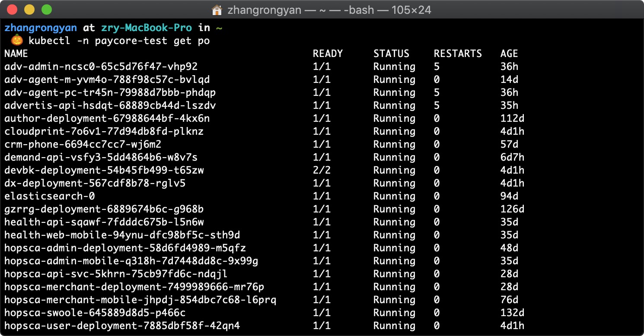This screenshot has height=336, width=644.
Task: Click the yellow minimize window button
Action: coord(29,10)
